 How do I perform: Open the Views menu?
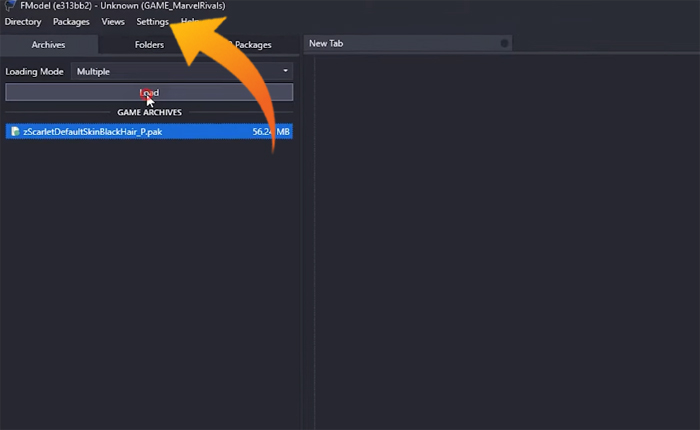(x=113, y=21)
